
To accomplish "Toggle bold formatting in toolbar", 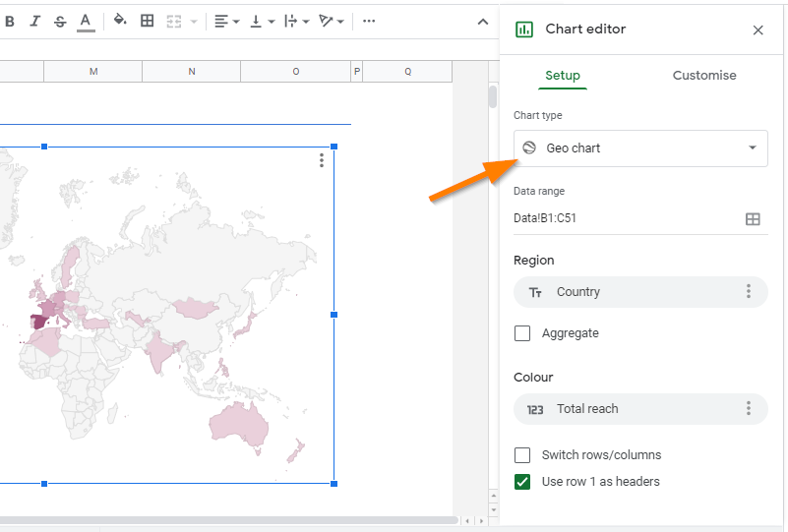I will pos(10,21).
